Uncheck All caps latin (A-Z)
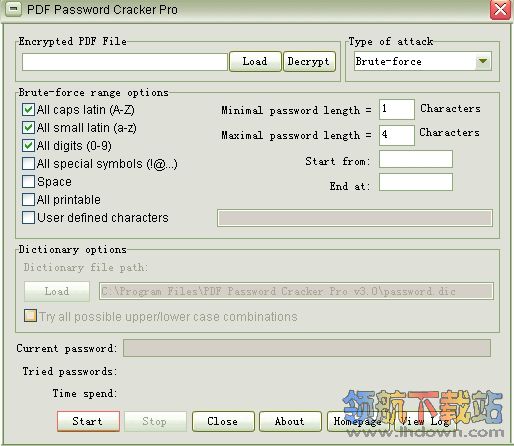Image resolution: width=514 pixels, height=446 pixels. pyautogui.click(x=28, y=110)
